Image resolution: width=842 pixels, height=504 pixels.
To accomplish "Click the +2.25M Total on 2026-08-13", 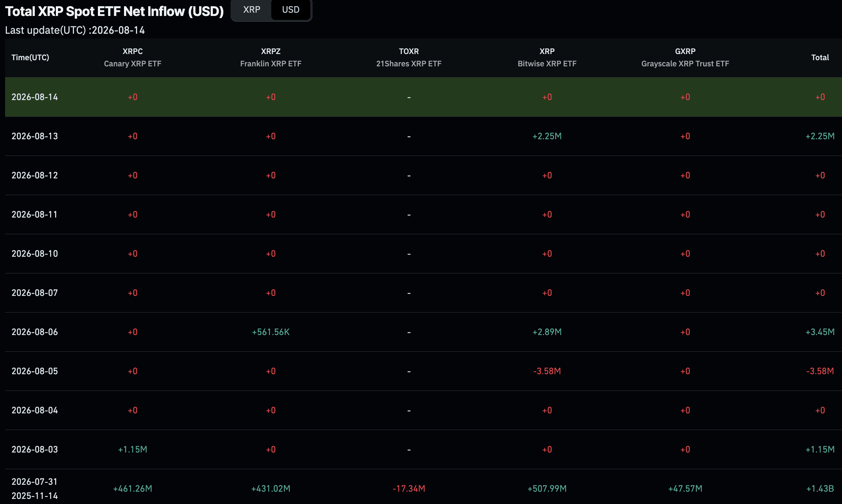I will click(x=820, y=136).
